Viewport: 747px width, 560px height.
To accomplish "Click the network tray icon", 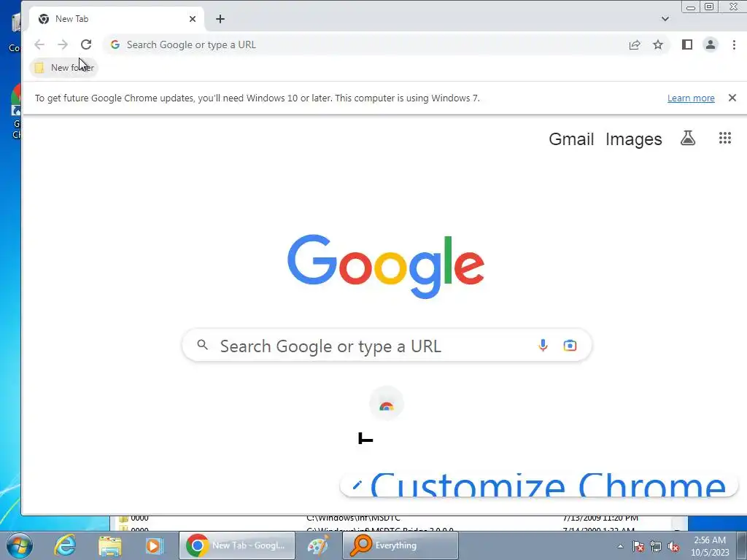I will 656,546.
